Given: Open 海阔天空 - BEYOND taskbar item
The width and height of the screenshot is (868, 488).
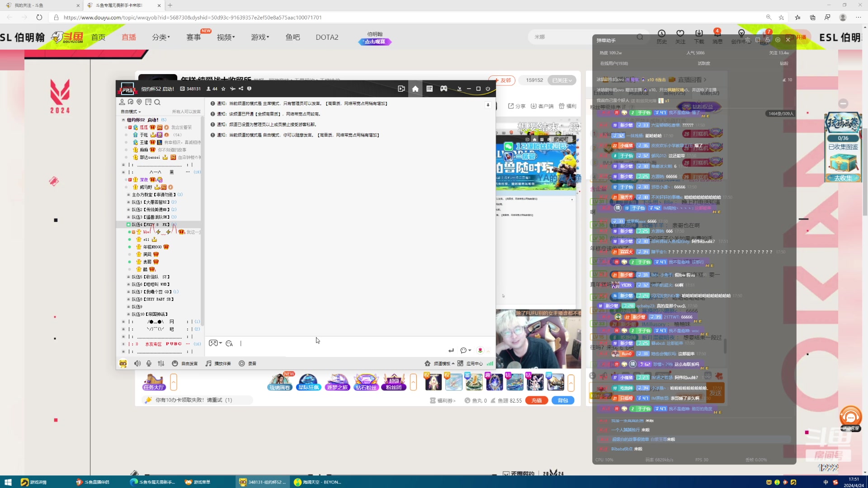Looking at the screenshot, I should pos(318,482).
